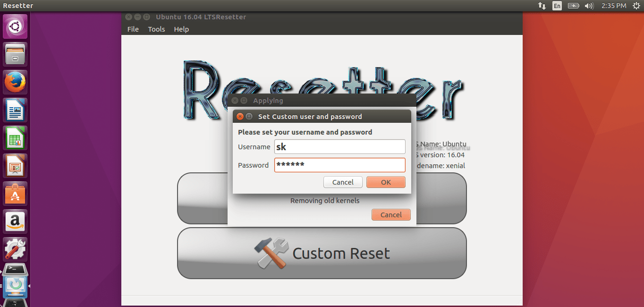Open the File menu in Resetter

pyautogui.click(x=133, y=29)
